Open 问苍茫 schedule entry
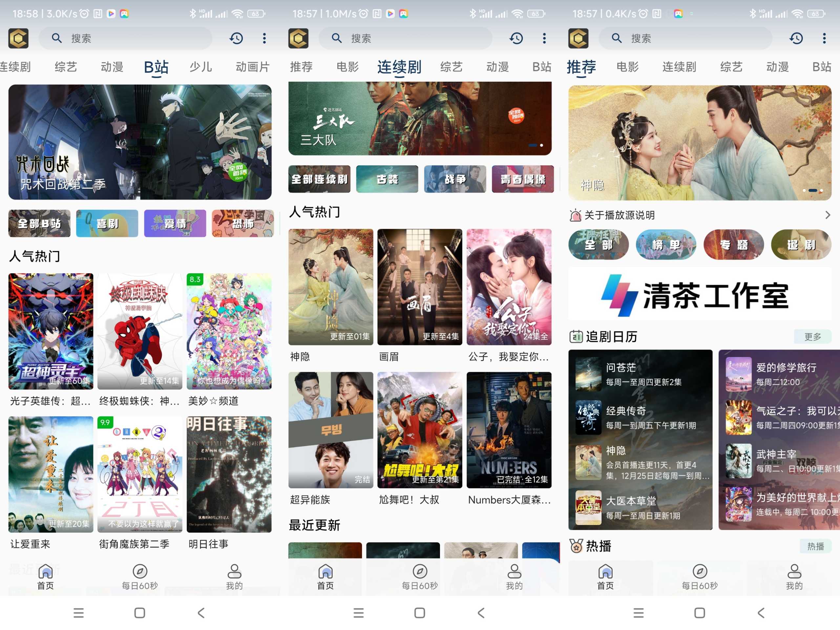Viewport: 840px width, 630px height. pos(640,374)
